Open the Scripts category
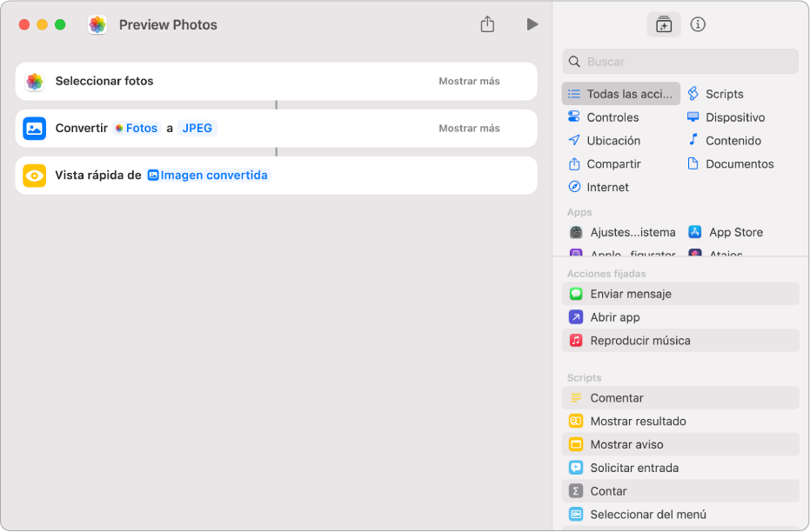Viewport: 810px width, 532px height. [x=715, y=94]
